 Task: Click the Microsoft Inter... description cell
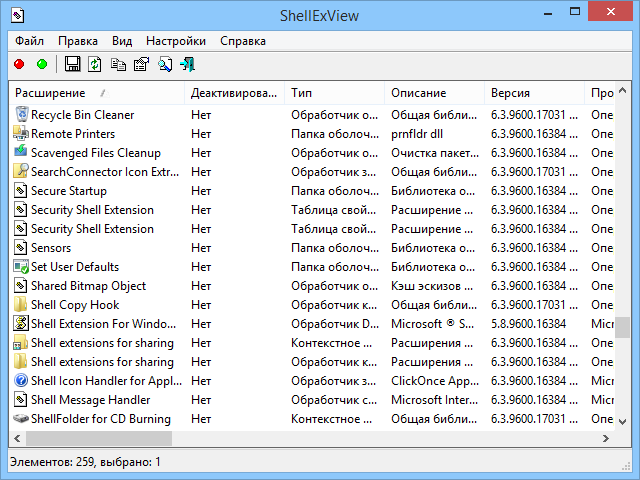pyautogui.click(x=434, y=400)
